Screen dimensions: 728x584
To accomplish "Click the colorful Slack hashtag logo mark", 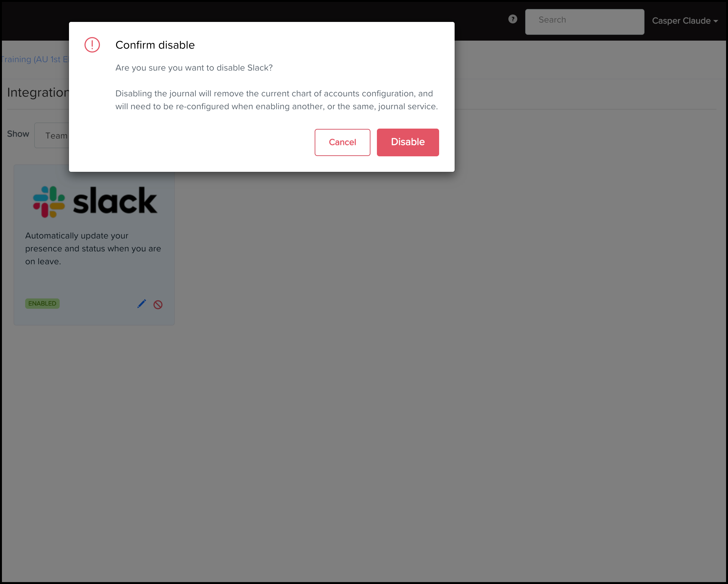I will [49, 202].
